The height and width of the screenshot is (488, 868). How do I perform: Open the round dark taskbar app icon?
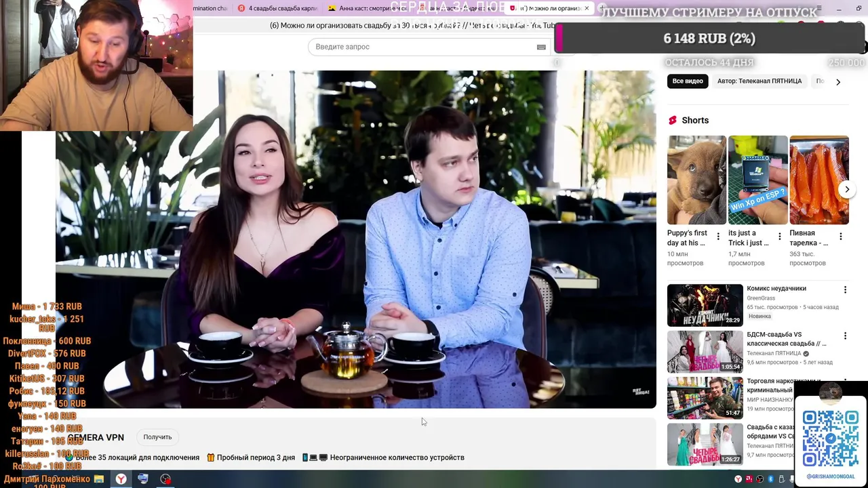(x=165, y=479)
